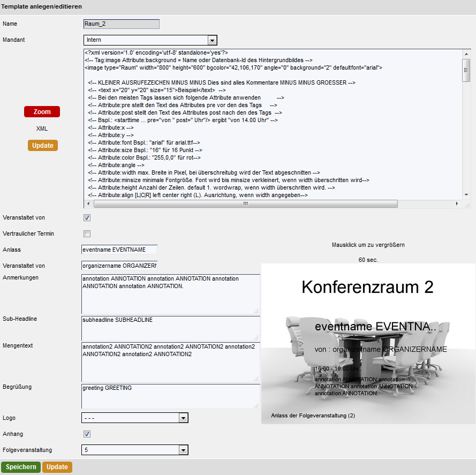Click the XML editor scroll down arrow
The height and width of the screenshot is (475, 476).
(x=466, y=195)
